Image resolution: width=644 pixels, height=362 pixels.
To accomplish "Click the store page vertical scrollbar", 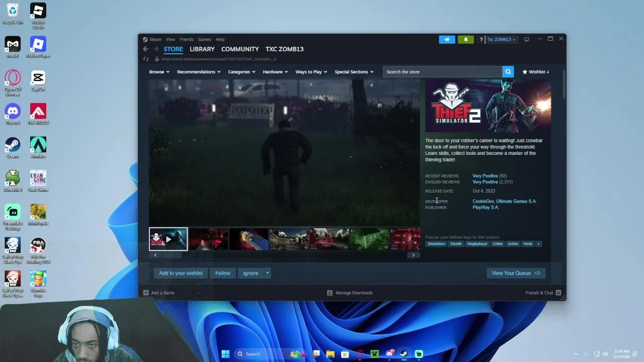I will coord(563,84).
